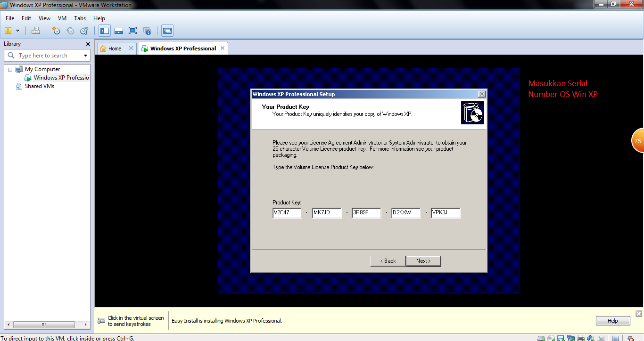Take a snapshot of this virtual machine
The width and height of the screenshot is (644, 341).
[56, 31]
